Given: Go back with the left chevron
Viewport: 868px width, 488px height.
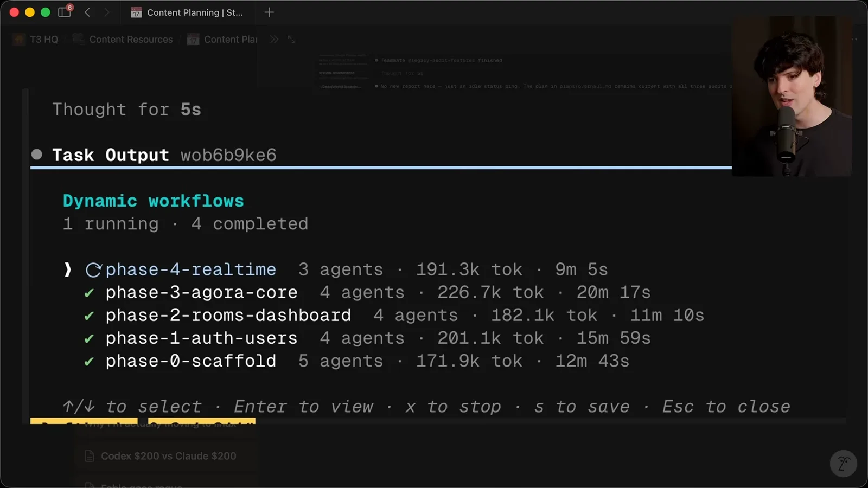Looking at the screenshot, I should (x=87, y=12).
